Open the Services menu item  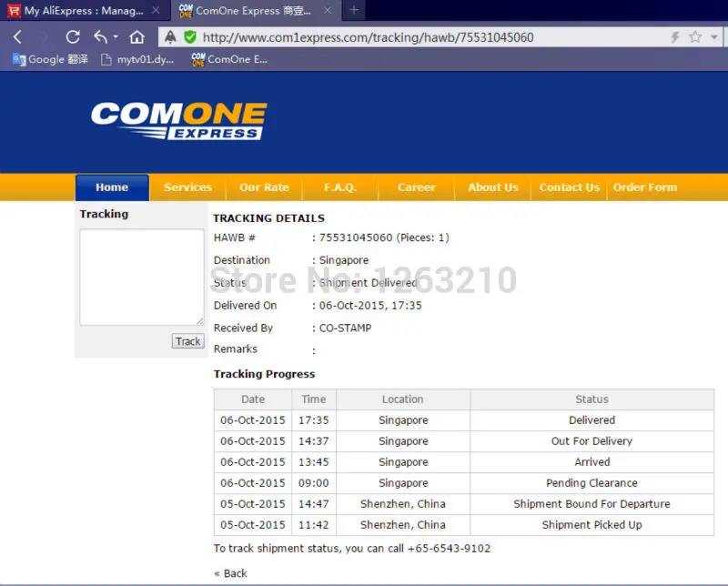click(x=187, y=187)
